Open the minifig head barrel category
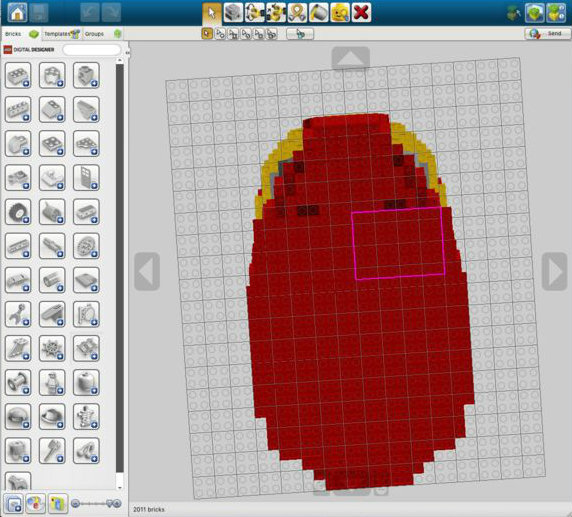Image resolution: width=572 pixels, height=517 pixels. (x=86, y=382)
